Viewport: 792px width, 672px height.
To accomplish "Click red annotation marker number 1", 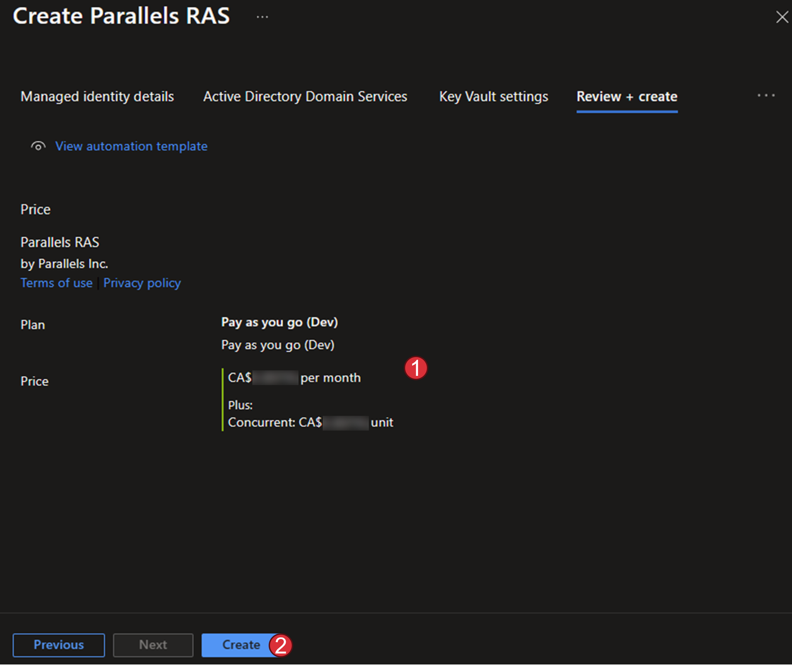I will tap(415, 368).
